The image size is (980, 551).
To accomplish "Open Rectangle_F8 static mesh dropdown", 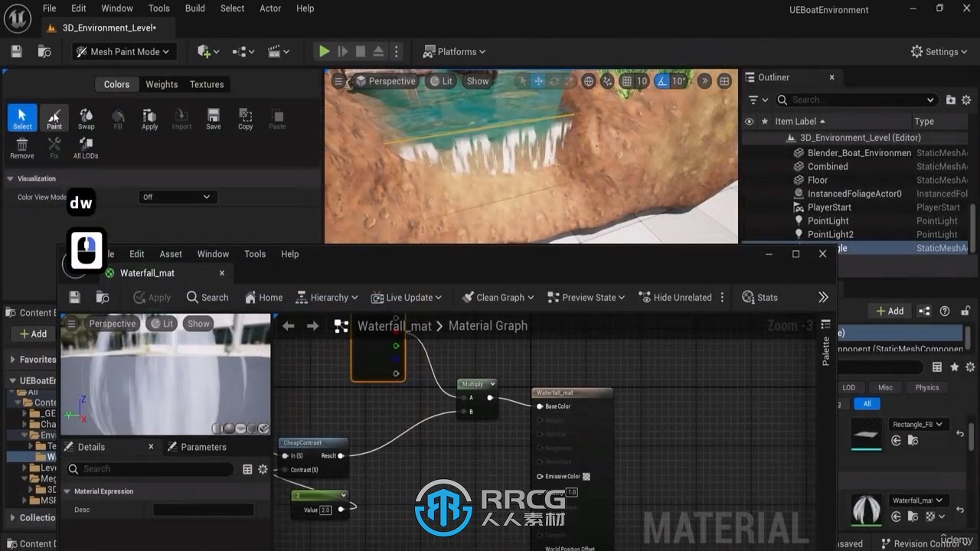I will tap(917, 425).
